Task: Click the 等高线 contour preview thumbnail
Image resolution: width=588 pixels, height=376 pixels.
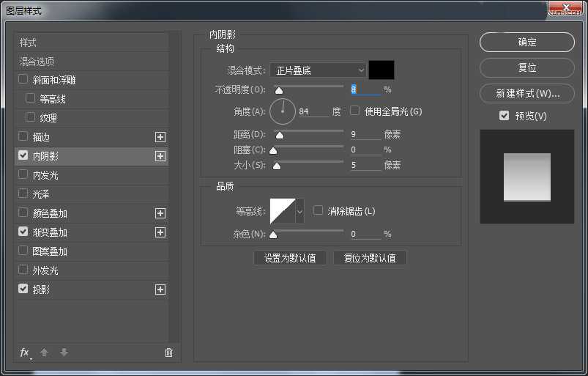Action: pyautogui.click(x=282, y=211)
